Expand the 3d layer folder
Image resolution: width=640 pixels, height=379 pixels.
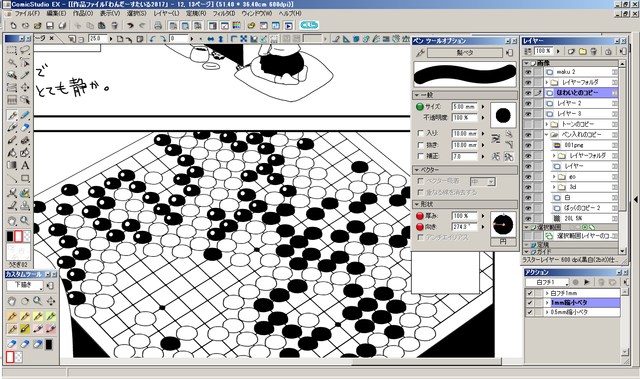click(x=554, y=187)
